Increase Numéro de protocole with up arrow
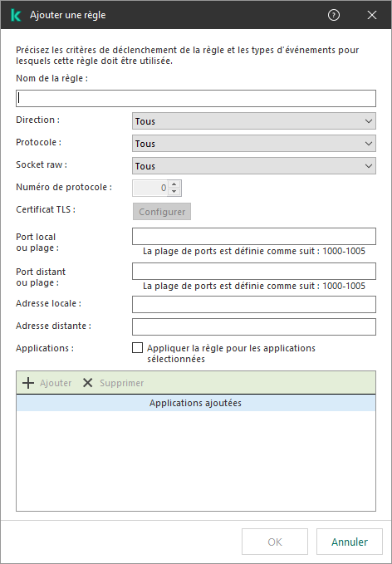The width and height of the screenshot is (392, 564). [174, 184]
